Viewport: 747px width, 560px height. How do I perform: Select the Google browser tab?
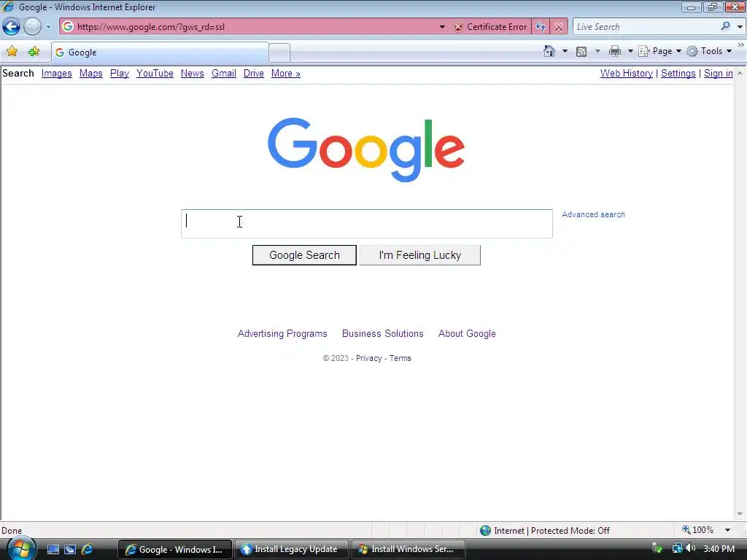click(160, 52)
